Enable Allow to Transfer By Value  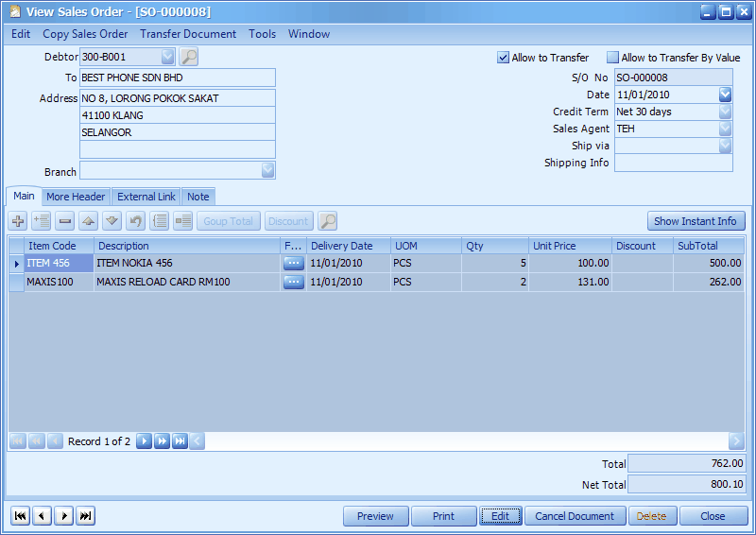(x=612, y=58)
